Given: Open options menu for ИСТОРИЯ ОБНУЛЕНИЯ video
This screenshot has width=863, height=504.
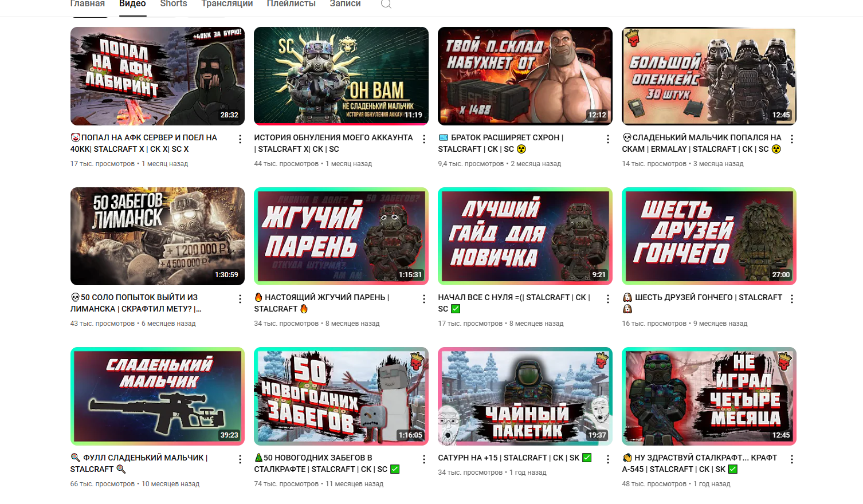Looking at the screenshot, I should (x=424, y=139).
